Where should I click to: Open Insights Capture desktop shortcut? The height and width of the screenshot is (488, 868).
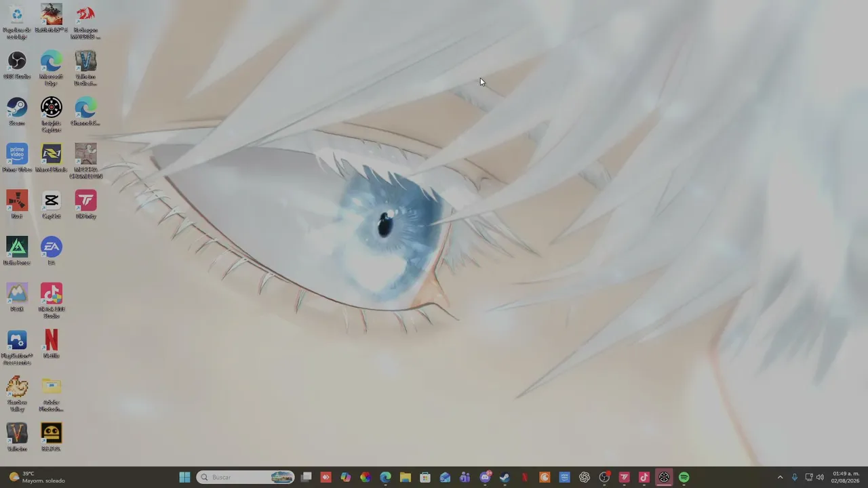coord(52,115)
